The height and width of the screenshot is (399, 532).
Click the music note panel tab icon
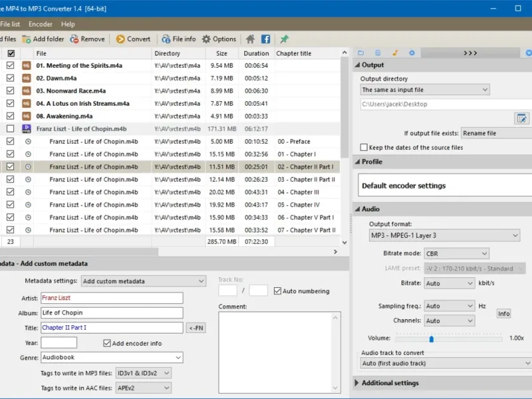[x=394, y=53]
